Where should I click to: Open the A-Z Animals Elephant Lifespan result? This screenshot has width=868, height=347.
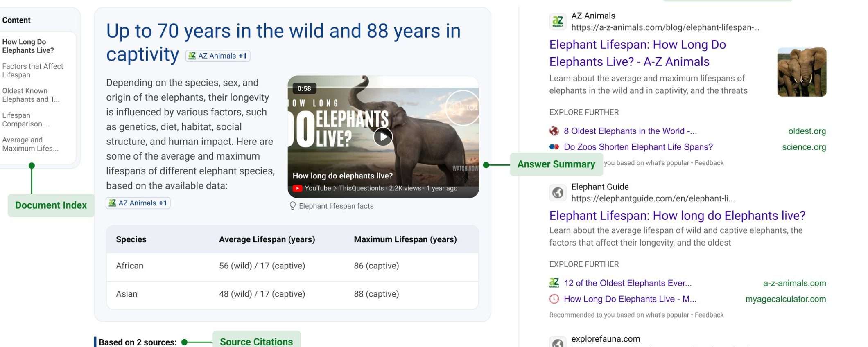(x=637, y=53)
